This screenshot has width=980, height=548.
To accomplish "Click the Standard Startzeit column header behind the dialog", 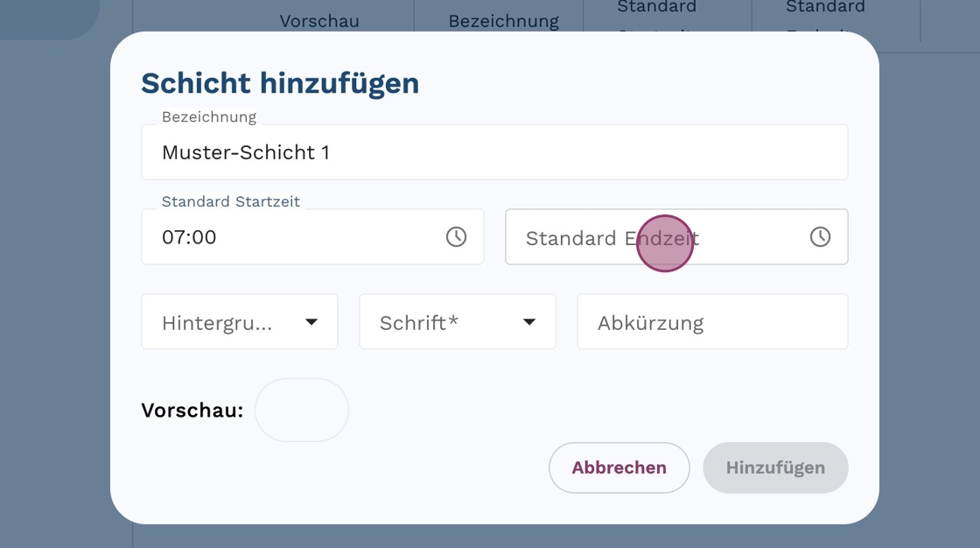I will pos(656,11).
